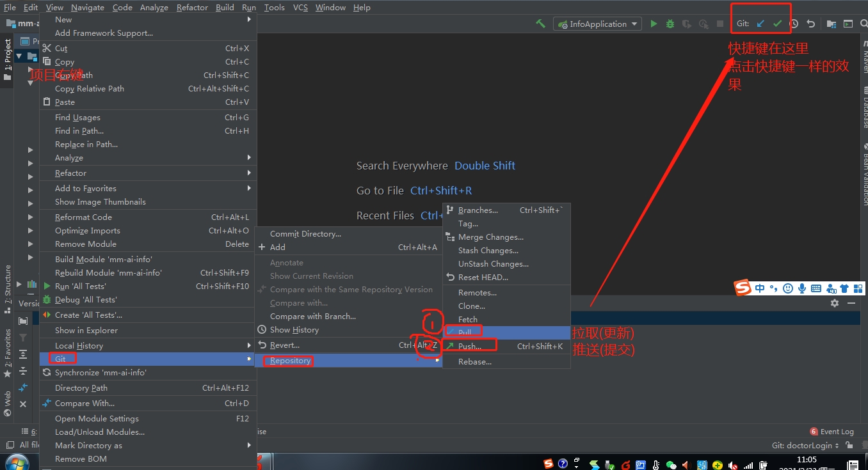The height and width of the screenshot is (470, 868).
Task: Open Project Structure toolbar icon
Action: click(831, 24)
